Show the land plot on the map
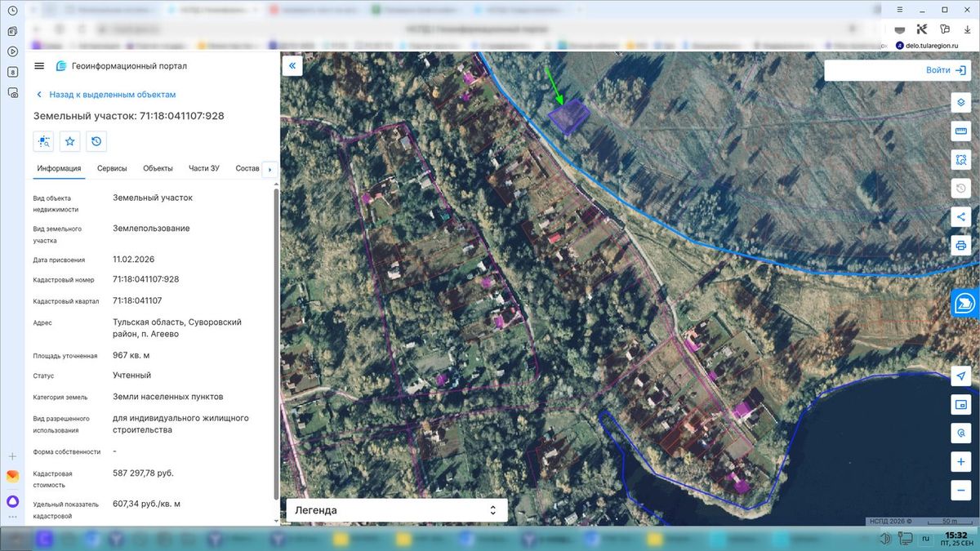 44,141
